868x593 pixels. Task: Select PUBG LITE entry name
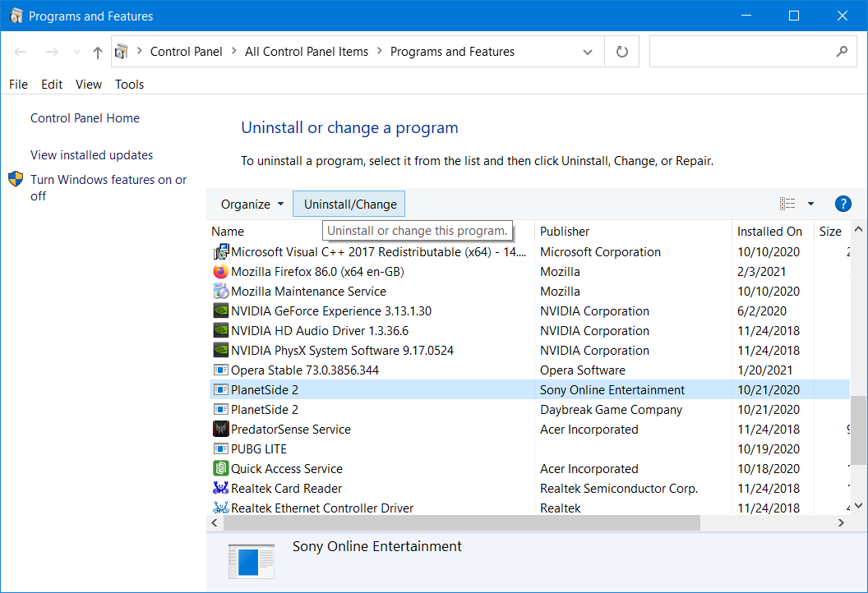click(x=259, y=449)
